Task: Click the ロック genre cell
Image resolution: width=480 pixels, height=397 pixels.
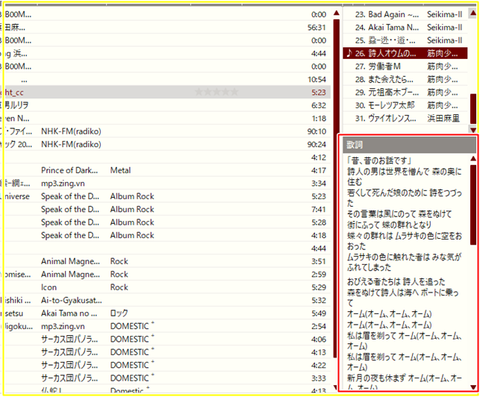Action: click(x=119, y=313)
